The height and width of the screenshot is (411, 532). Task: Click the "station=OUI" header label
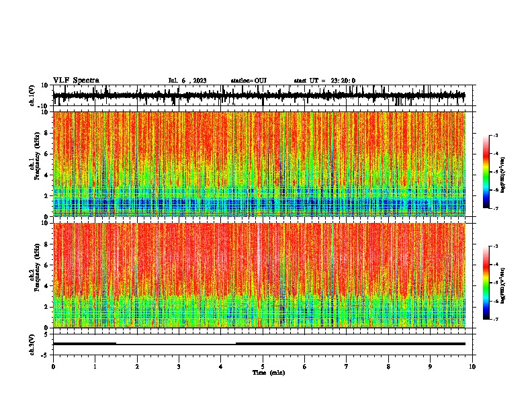(x=249, y=81)
